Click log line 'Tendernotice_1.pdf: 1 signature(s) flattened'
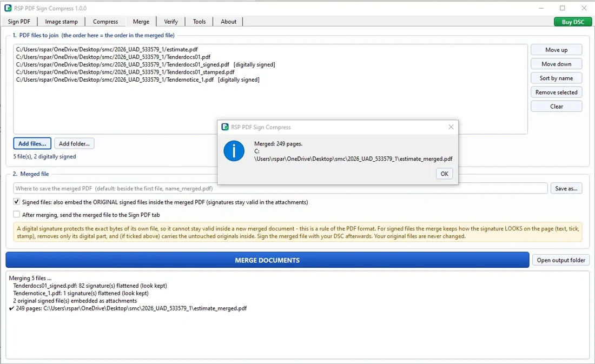Screen dimensions: 595x364 pyautogui.click(x=81, y=293)
